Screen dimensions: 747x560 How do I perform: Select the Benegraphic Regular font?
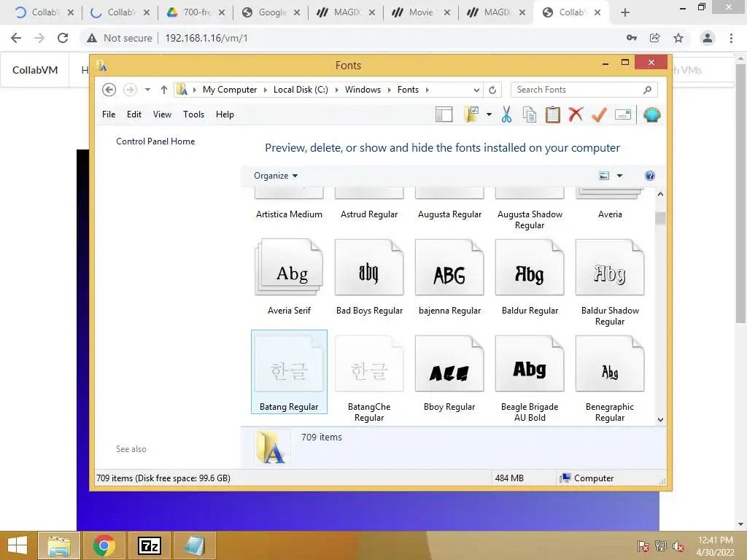pyautogui.click(x=610, y=378)
